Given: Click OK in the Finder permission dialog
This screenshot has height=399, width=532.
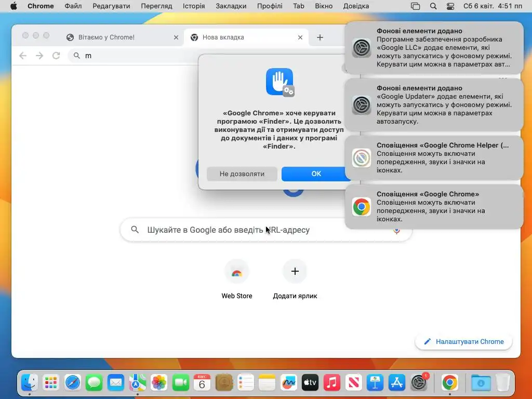Looking at the screenshot, I should tap(316, 174).
